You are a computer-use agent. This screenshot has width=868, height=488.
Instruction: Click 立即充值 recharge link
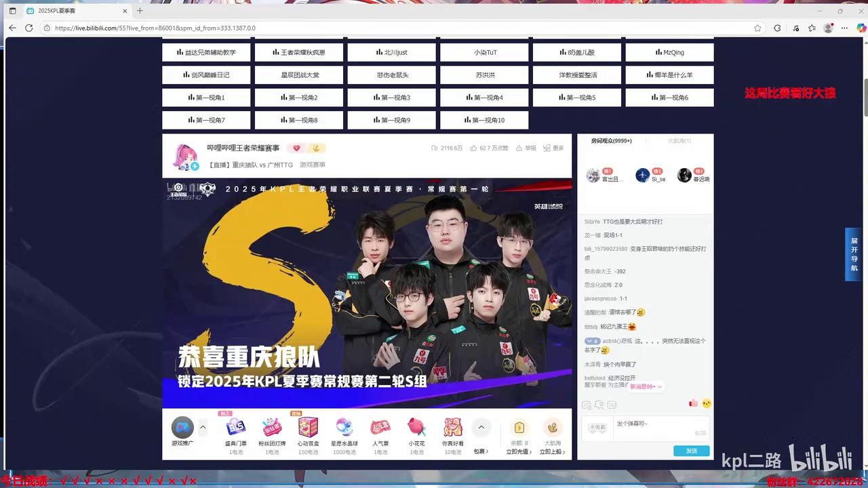pyautogui.click(x=519, y=451)
